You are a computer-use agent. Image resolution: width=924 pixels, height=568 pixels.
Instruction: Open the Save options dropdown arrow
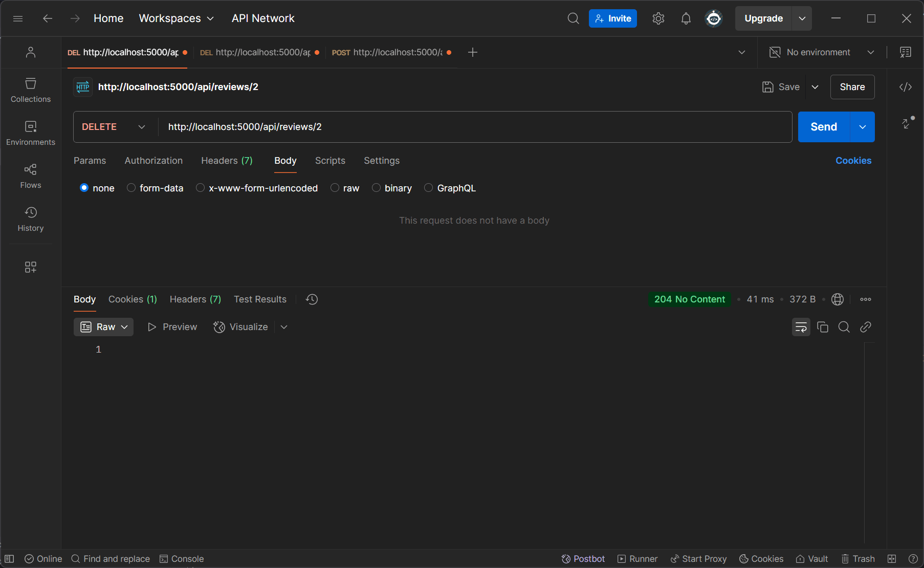815,87
